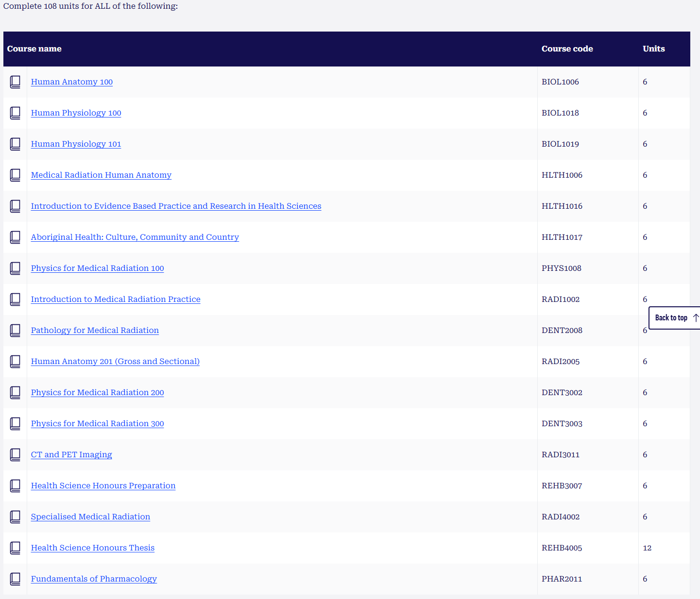This screenshot has height=599, width=700.
Task: Click book icon for Health Science Honours Thesis
Action: pos(15,548)
